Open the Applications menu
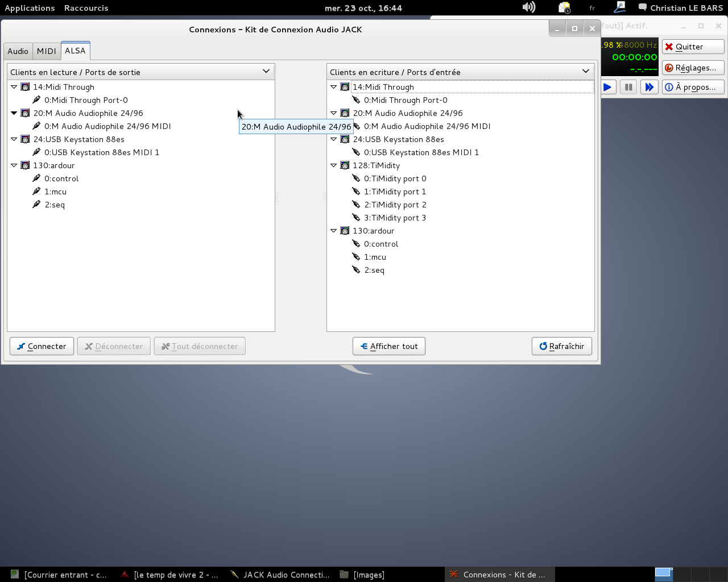The height and width of the screenshot is (582, 728). 30,8
